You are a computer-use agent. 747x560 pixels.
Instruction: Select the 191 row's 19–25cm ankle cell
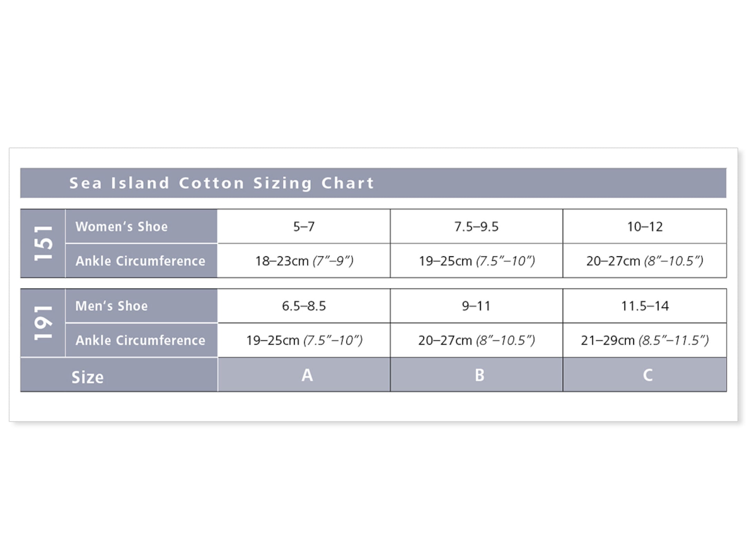(304, 340)
